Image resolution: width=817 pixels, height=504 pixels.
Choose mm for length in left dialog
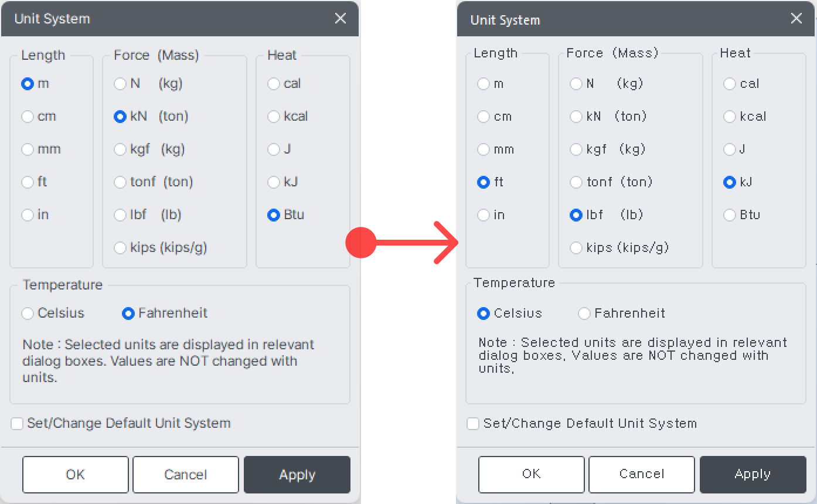point(28,149)
